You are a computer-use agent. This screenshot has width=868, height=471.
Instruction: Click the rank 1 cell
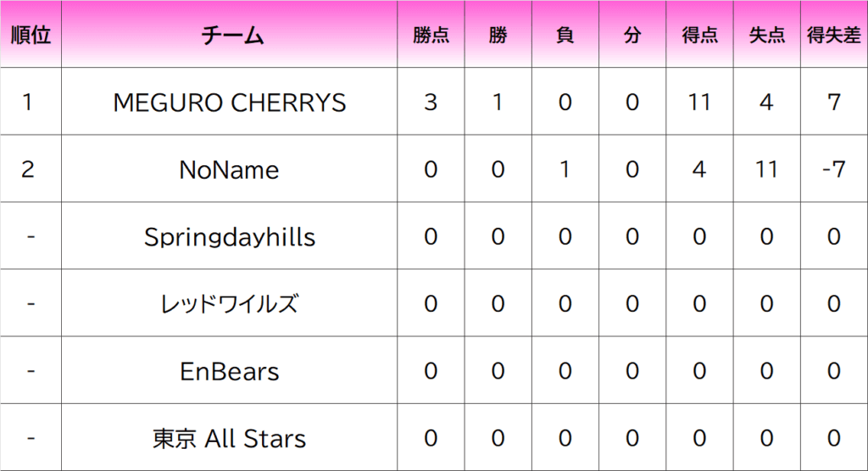click(28, 103)
